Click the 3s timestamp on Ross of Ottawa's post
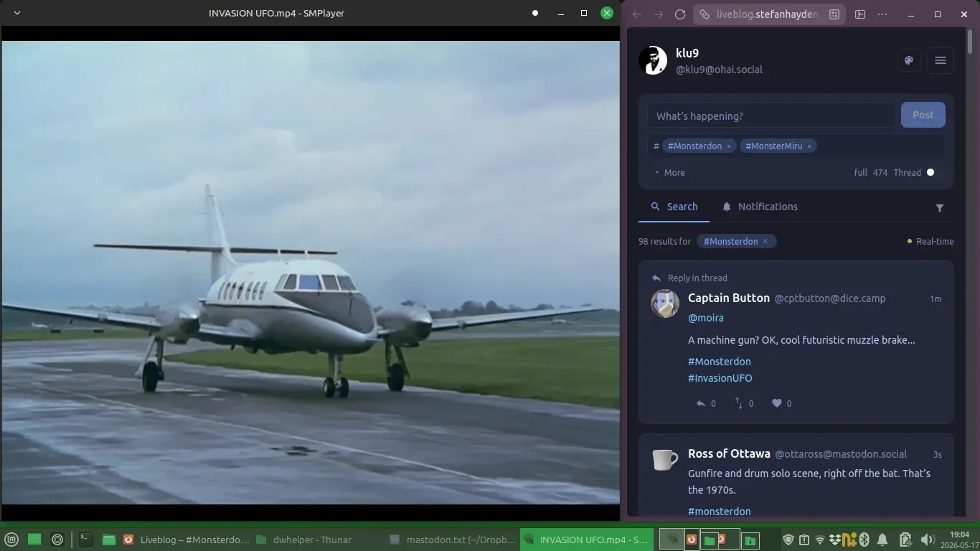The image size is (980, 551). [937, 455]
